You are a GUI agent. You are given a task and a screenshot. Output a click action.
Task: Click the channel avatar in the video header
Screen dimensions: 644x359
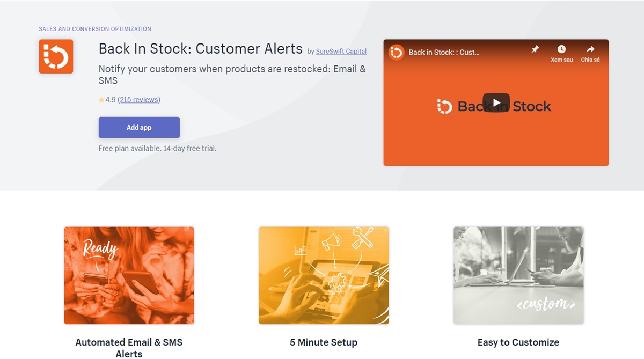click(396, 52)
